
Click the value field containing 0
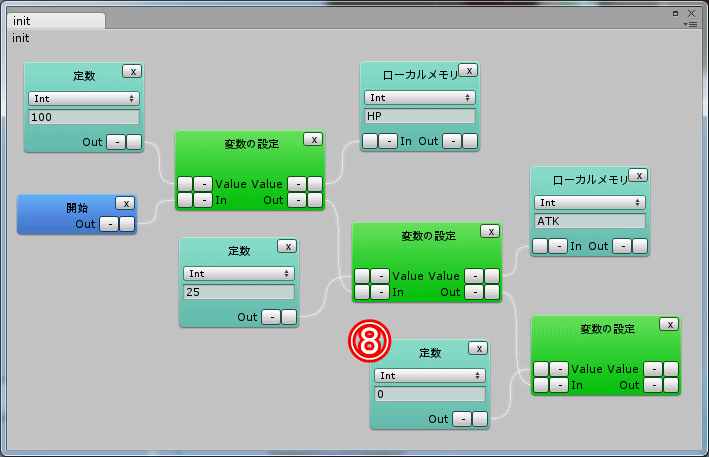click(x=430, y=394)
